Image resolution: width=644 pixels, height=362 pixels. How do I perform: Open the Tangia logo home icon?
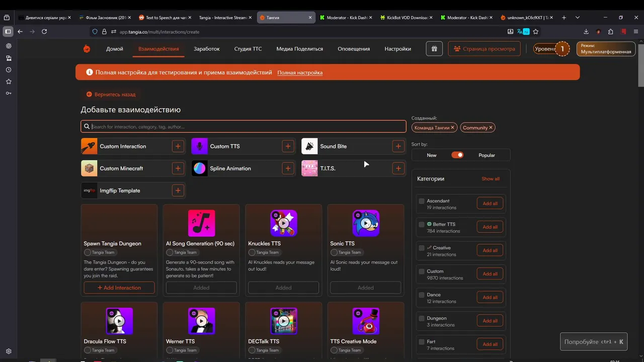87,49
